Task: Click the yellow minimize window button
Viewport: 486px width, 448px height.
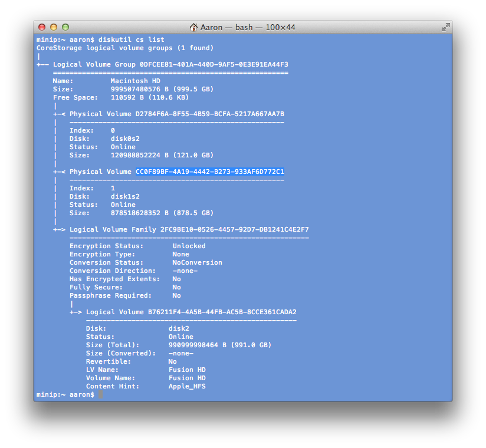Action: point(54,27)
